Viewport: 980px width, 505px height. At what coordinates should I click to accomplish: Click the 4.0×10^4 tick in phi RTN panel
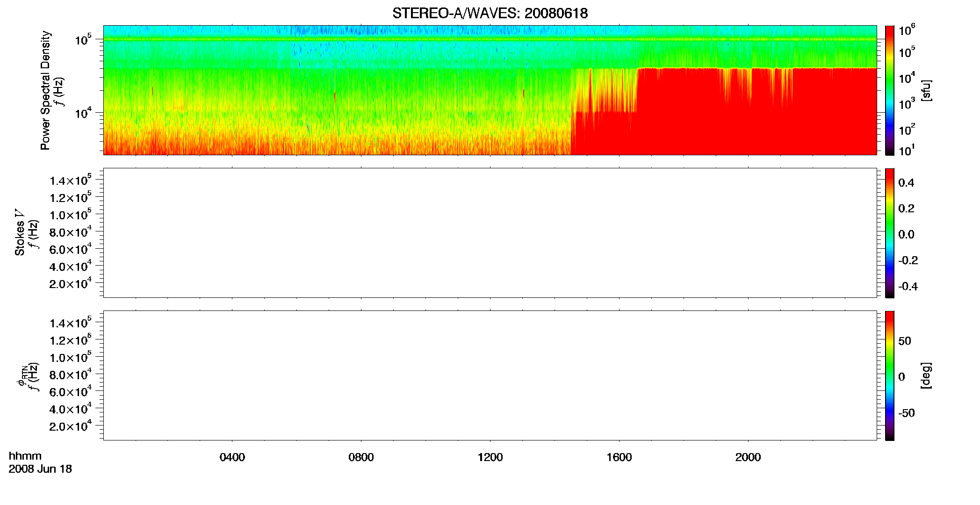(x=71, y=409)
